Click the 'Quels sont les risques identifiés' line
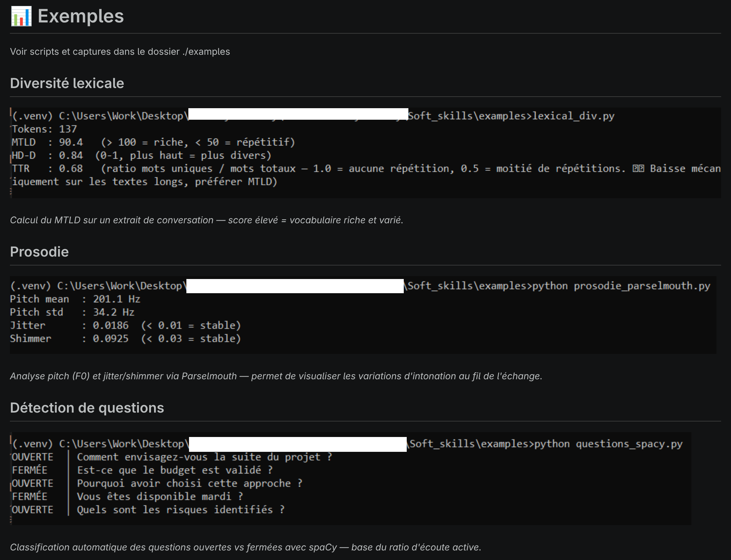Screen dimensions: 731x560 click(180, 510)
